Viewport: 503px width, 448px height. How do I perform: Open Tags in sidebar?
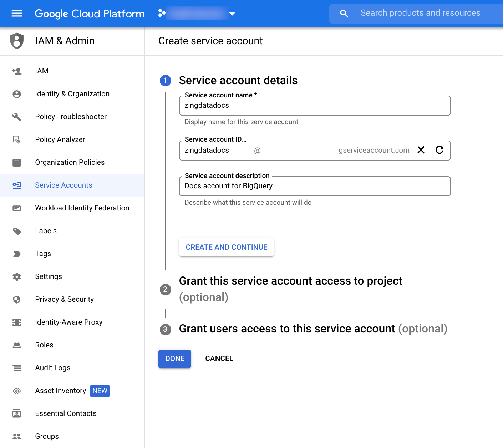click(x=72, y=254)
